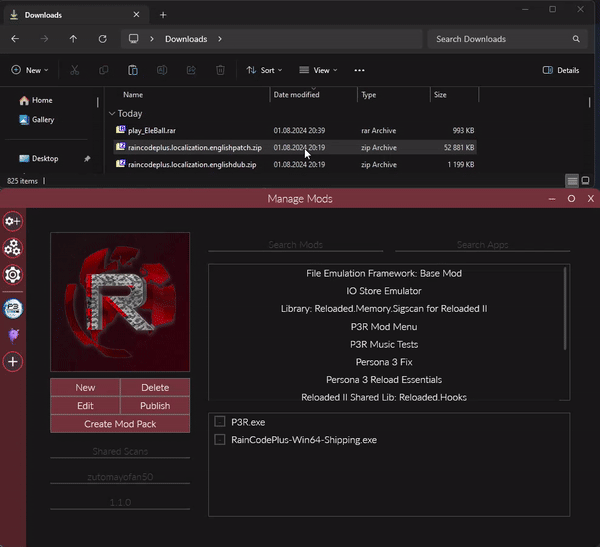Collapse the Today file group
Screen dimensions: 600x547
click(x=113, y=114)
